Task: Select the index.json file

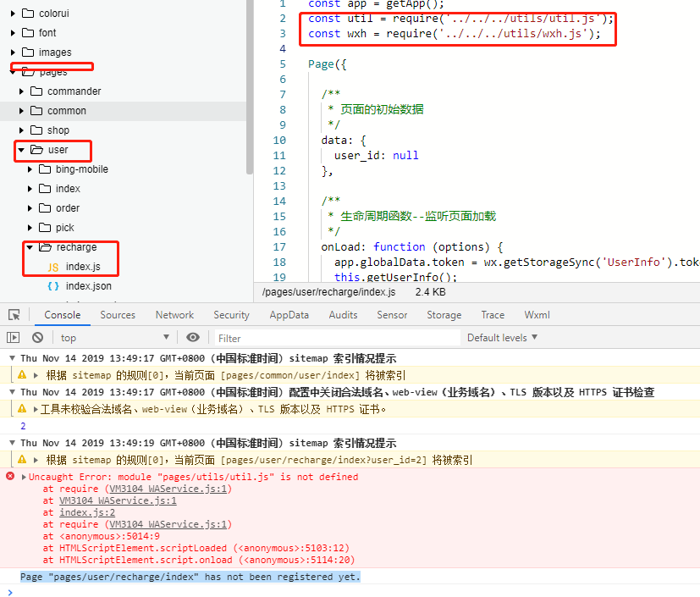Action: [x=89, y=286]
